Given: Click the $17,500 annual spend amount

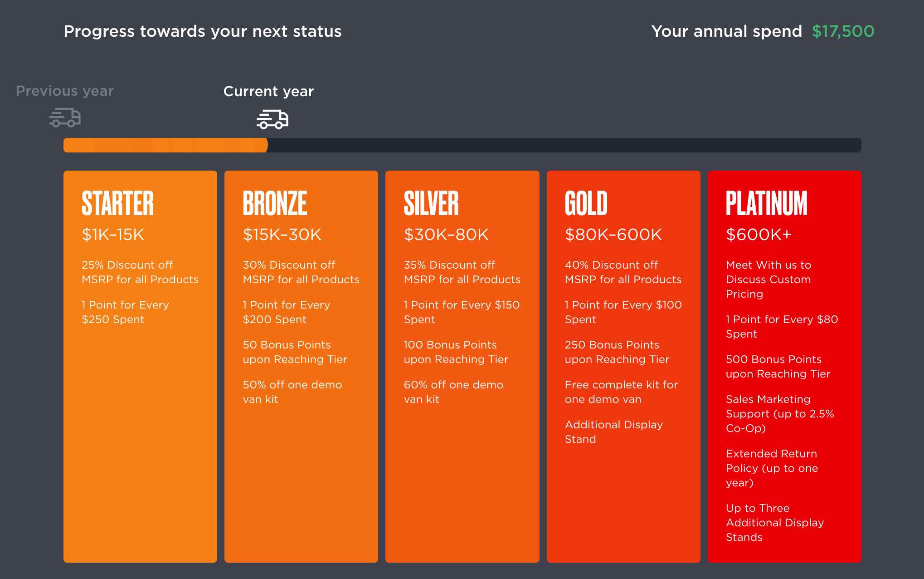Looking at the screenshot, I should click(843, 31).
